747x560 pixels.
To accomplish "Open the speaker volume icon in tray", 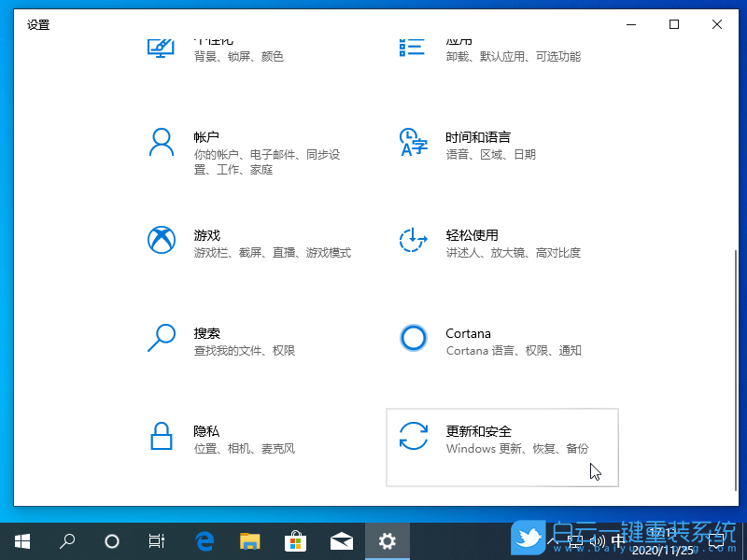I will tap(597, 540).
